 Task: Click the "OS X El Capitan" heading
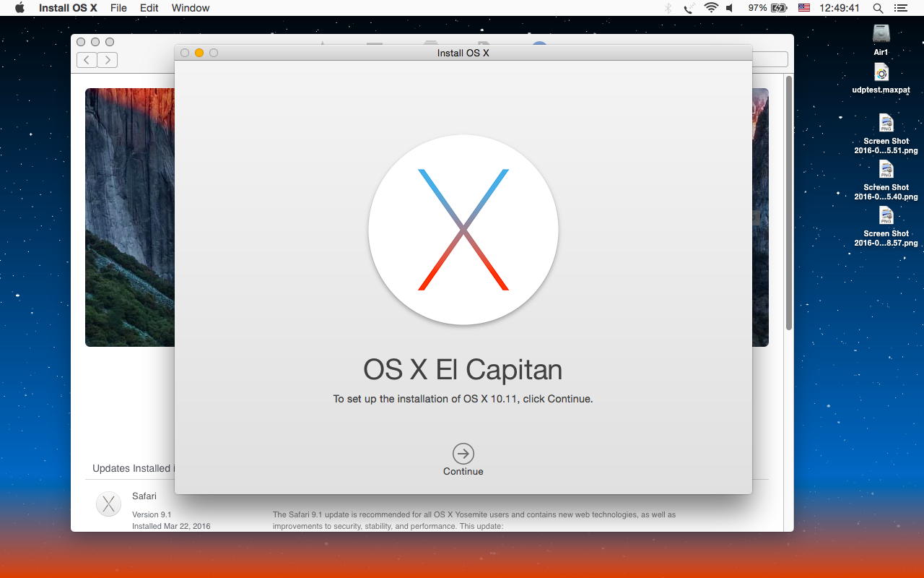coord(463,370)
